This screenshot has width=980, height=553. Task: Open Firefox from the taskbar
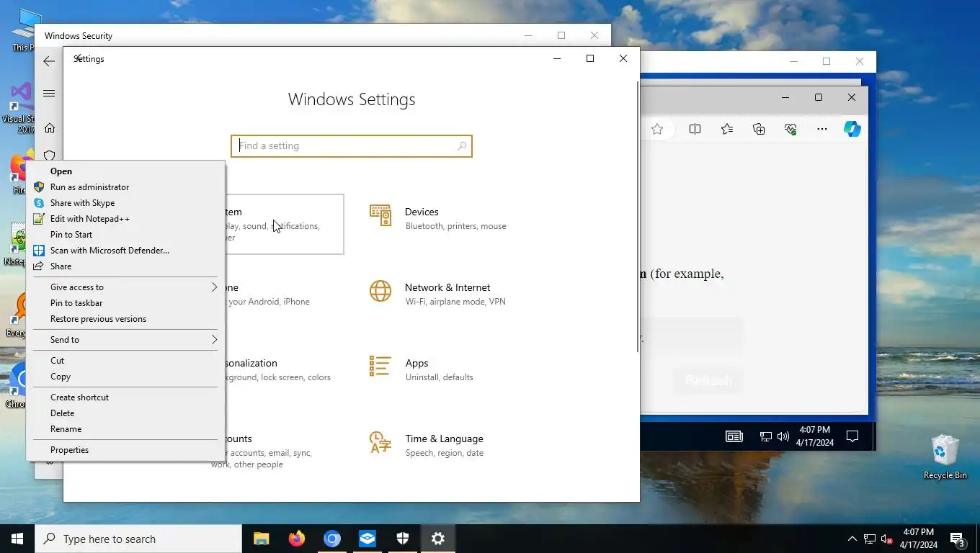(296, 539)
